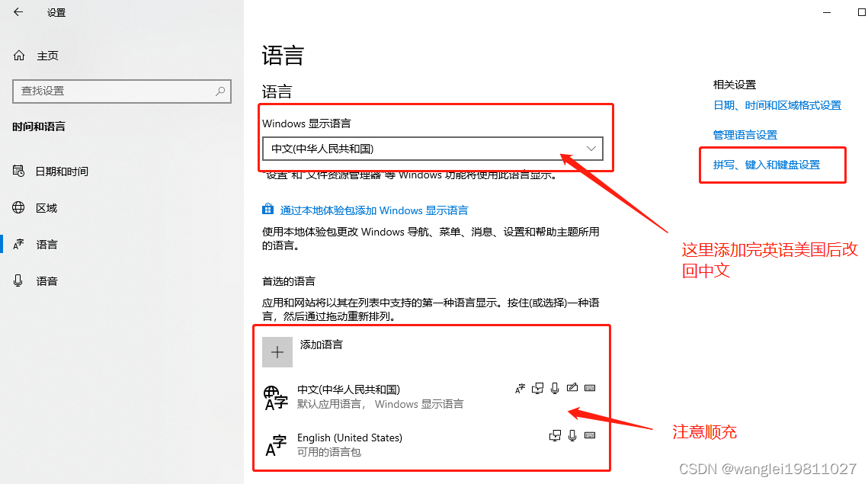Click the 语音 microphone icon in sidebar
Image resolution: width=868 pixels, height=484 pixels.
18,280
